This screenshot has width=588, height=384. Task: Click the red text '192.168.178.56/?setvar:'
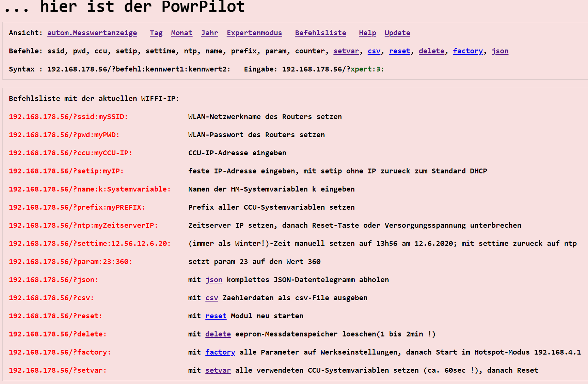[58, 370]
